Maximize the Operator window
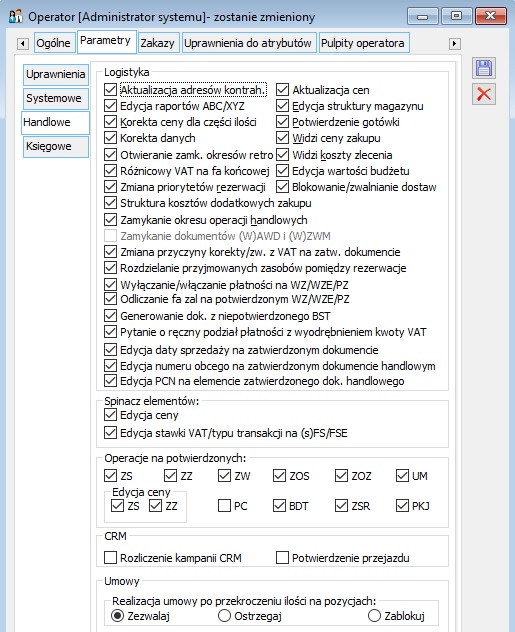Image resolution: width=515 pixels, height=632 pixels. (x=456, y=16)
